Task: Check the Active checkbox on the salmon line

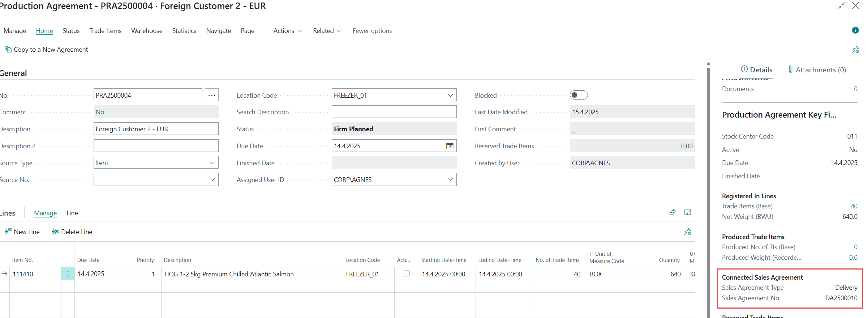Action: [x=407, y=274]
